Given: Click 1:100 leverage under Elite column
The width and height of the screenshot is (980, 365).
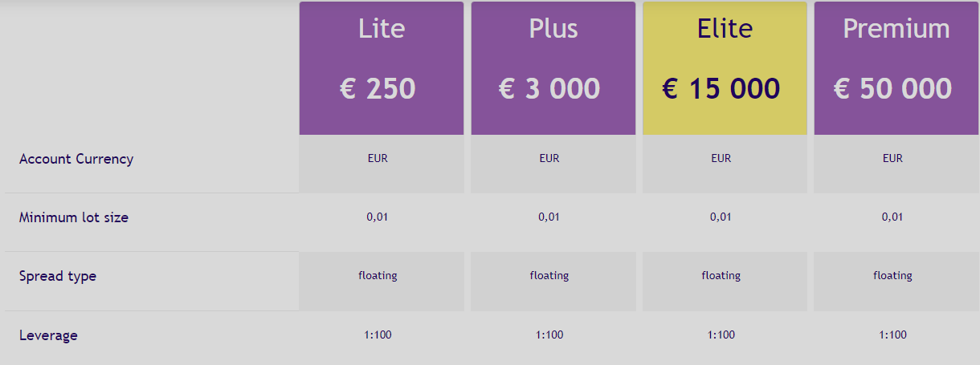Looking at the screenshot, I should [721, 335].
